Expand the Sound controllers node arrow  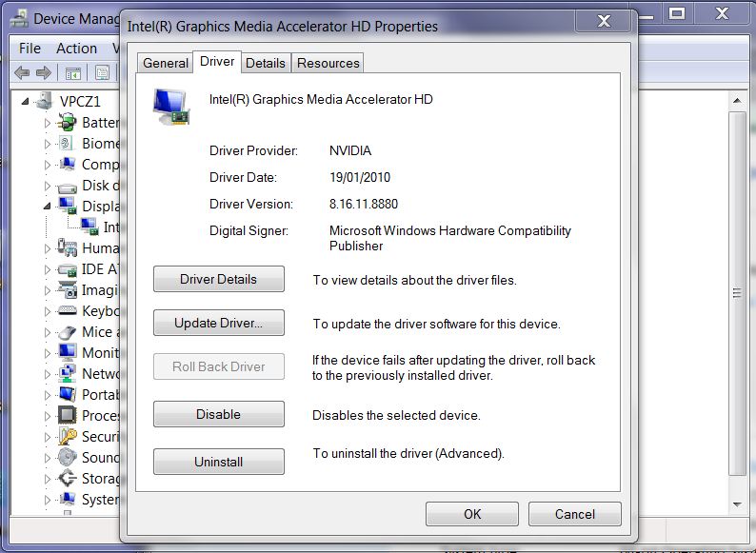click(x=48, y=458)
